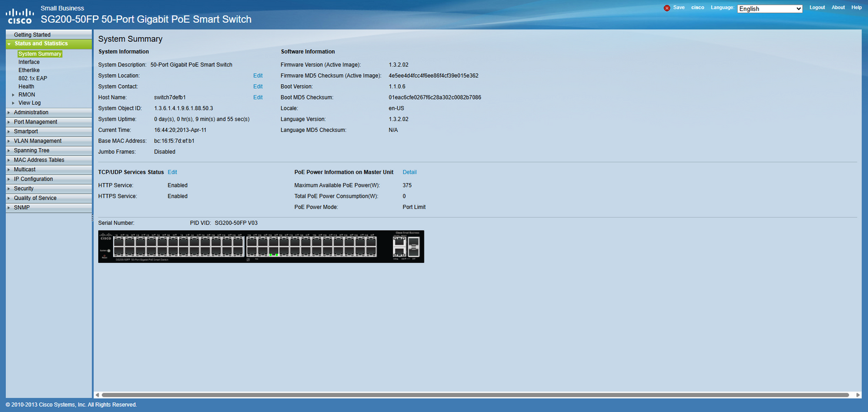This screenshot has height=412, width=868.
Task: Click System Object ID value
Action: coord(183,108)
